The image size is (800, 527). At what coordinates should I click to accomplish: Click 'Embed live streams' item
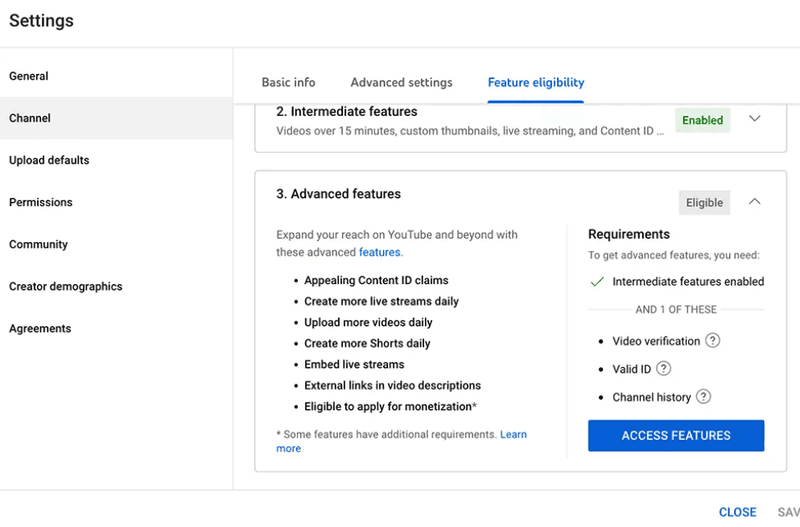pos(354,364)
